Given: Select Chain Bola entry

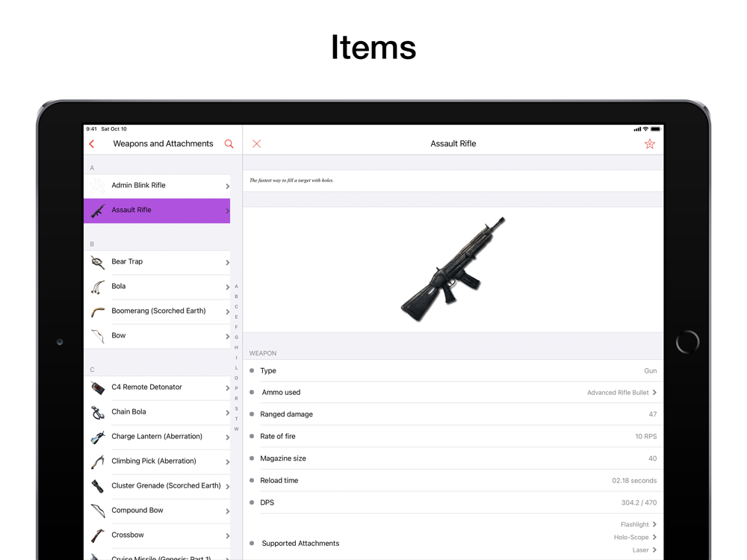Looking at the screenshot, I should pyautogui.click(x=157, y=412).
